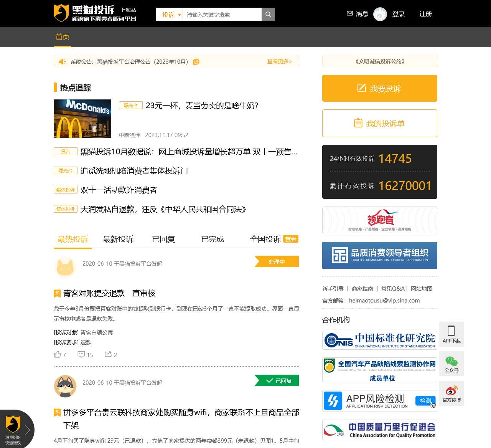Share the 青客对账 complaint

108,354
